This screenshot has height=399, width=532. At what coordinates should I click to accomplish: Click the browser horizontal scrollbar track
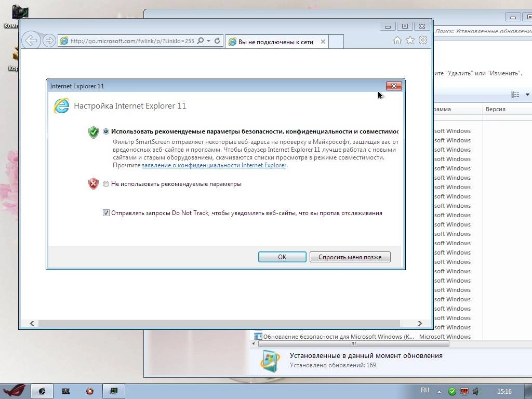pyautogui.click(x=219, y=323)
